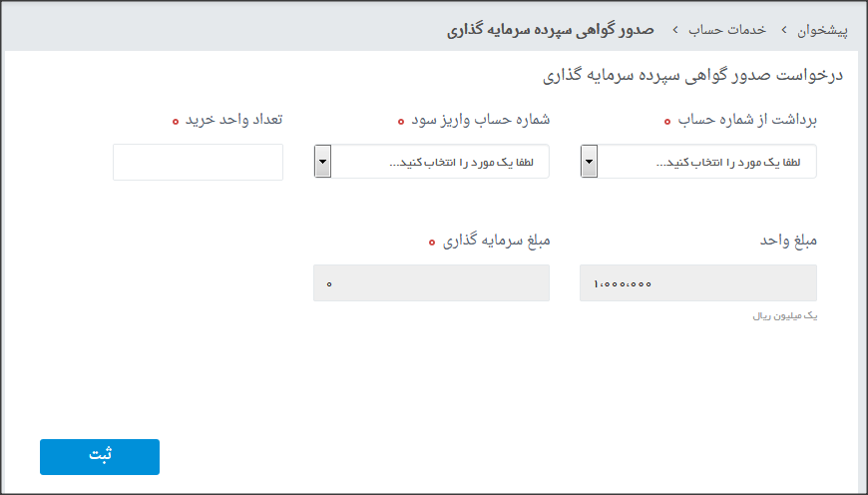Click the صدور گواهی سپرده سرمایه گذاری breadcrumb title
Viewport: 868px width, 495px height.
pos(550,29)
